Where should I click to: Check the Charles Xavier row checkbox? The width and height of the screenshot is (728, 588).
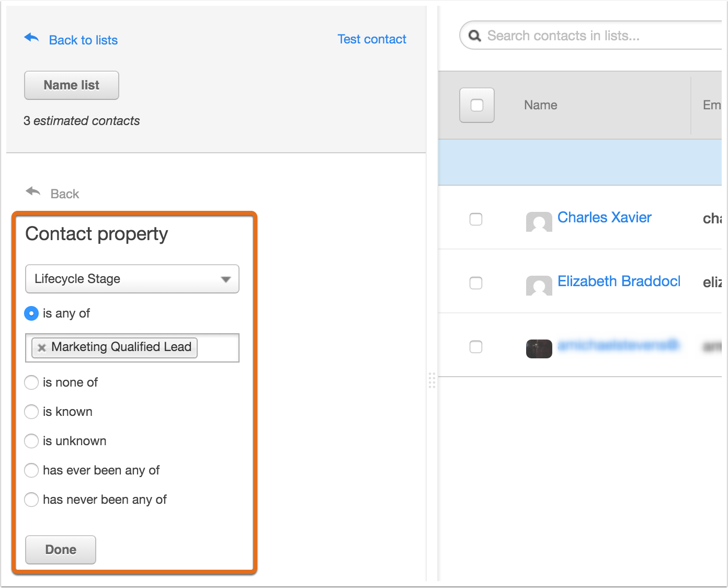click(x=476, y=219)
